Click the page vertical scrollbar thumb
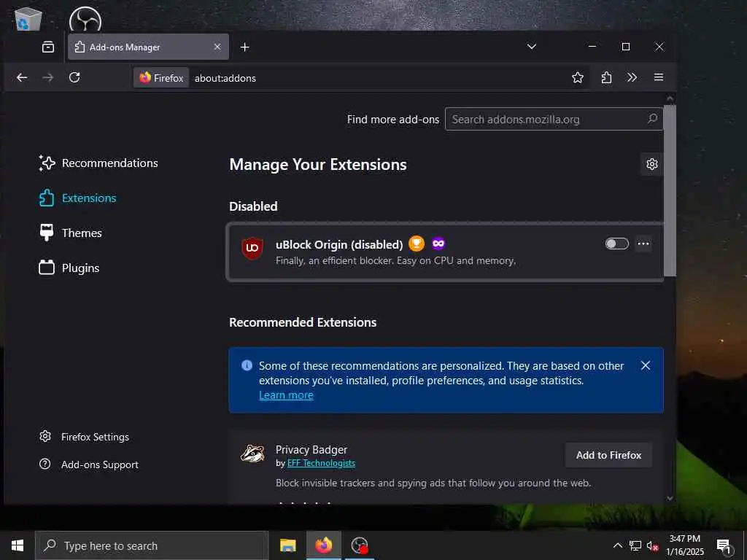The height and width of the screenshot is (560, 747). click(x=670, y=190)
